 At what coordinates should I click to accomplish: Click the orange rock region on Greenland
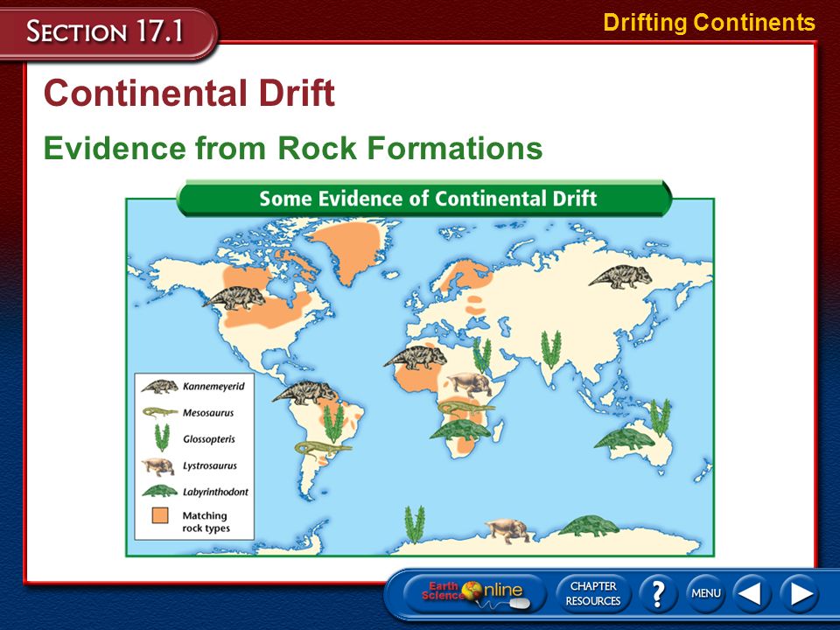pos(351,249)
